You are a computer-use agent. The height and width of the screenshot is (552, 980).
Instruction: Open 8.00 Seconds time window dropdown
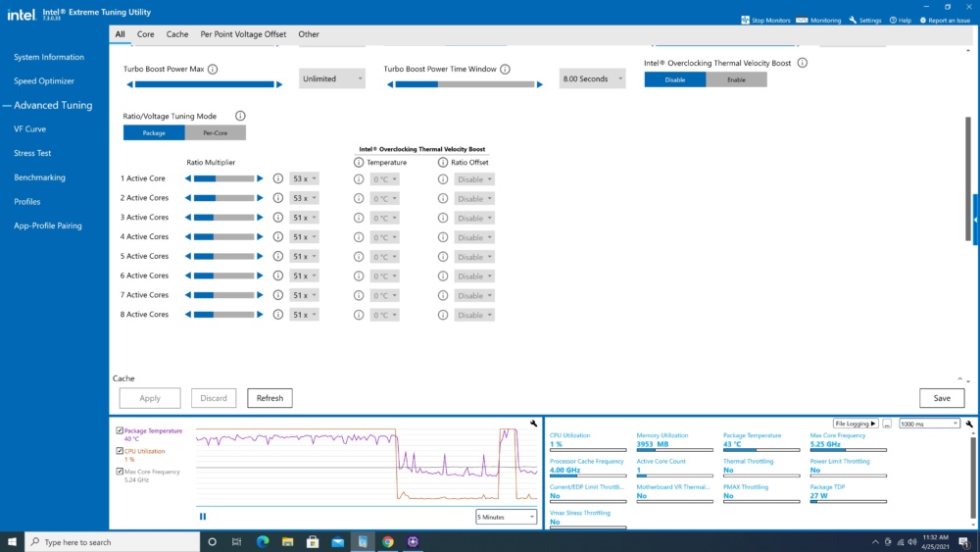click(592, 78)
